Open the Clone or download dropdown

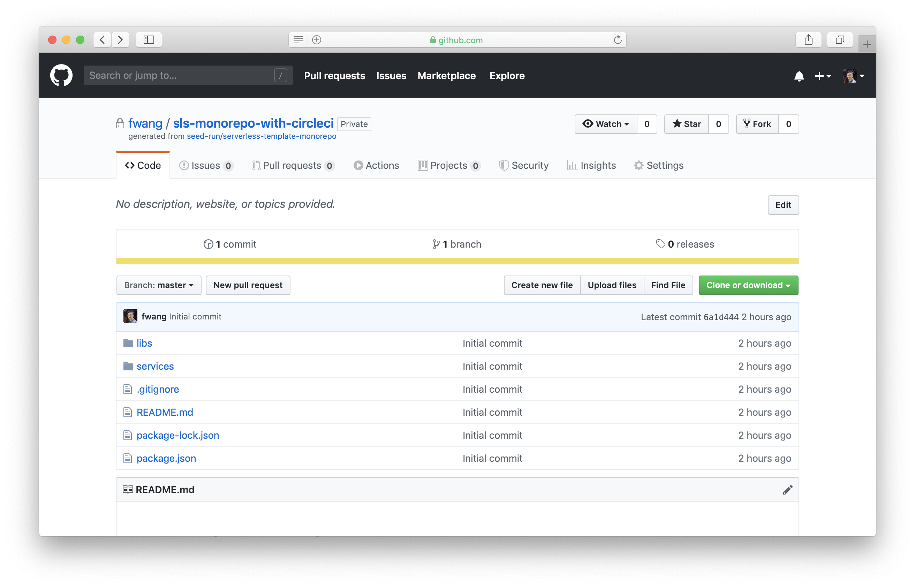748,285
